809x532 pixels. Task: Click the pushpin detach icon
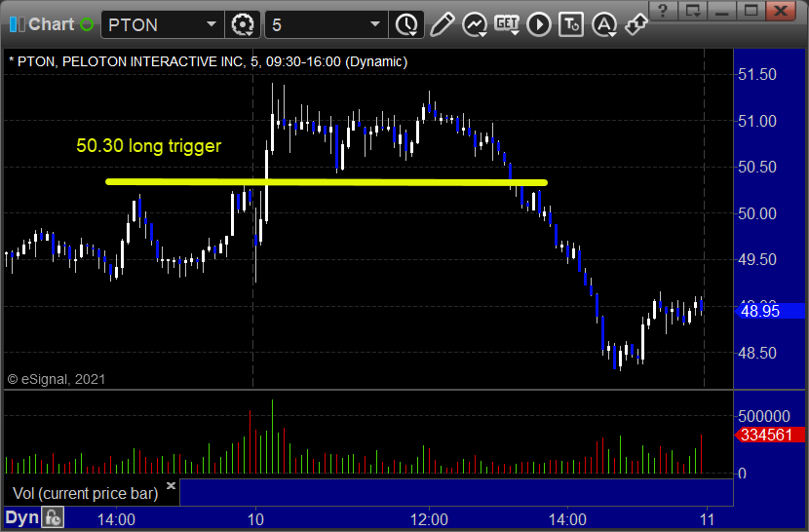pyautogui.click(x=636, y=24)
